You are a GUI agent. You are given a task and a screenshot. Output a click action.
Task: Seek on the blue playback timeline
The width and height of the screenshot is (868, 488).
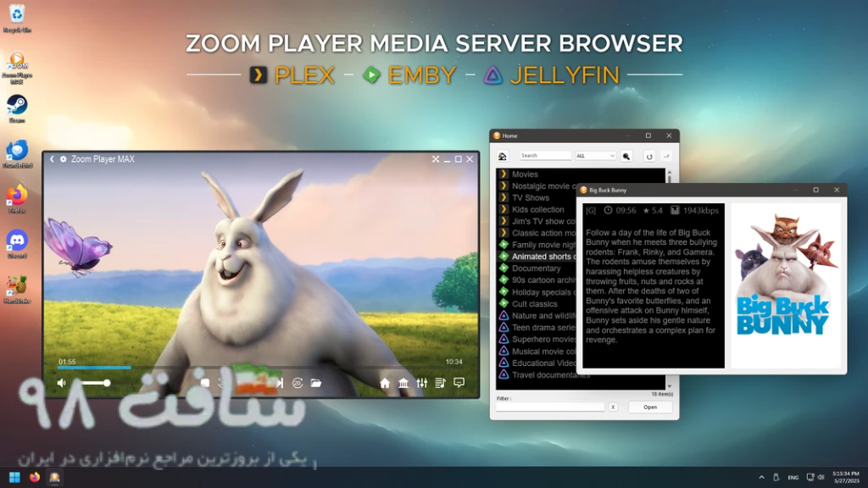tap(260, 368)
